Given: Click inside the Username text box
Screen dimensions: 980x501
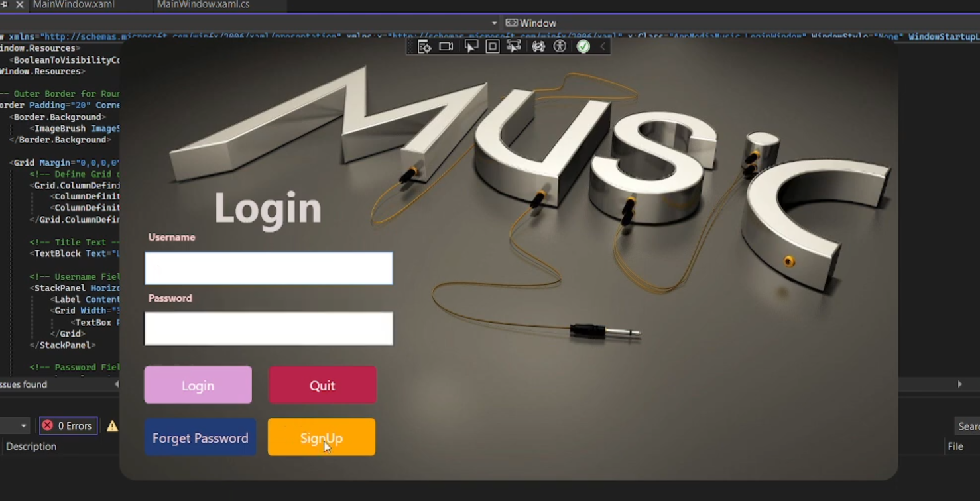Looking at the screenshot, I should 269,268.
